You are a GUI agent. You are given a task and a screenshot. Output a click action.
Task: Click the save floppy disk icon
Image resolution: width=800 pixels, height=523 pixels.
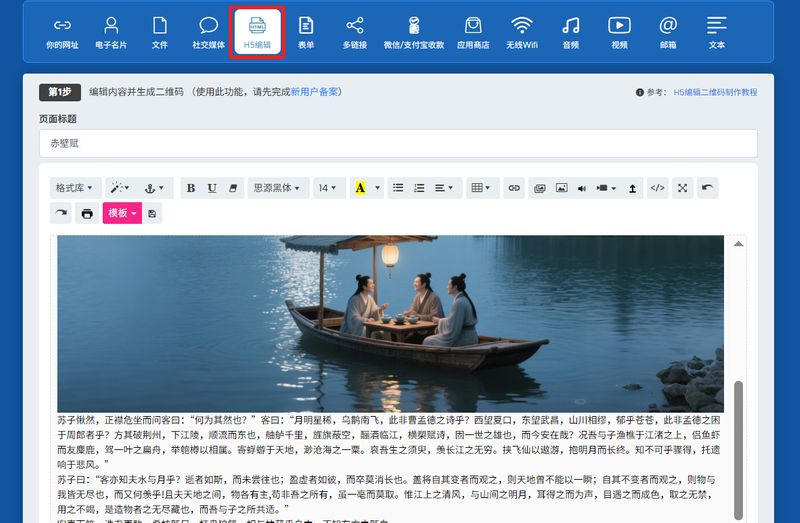coord(152,213)
